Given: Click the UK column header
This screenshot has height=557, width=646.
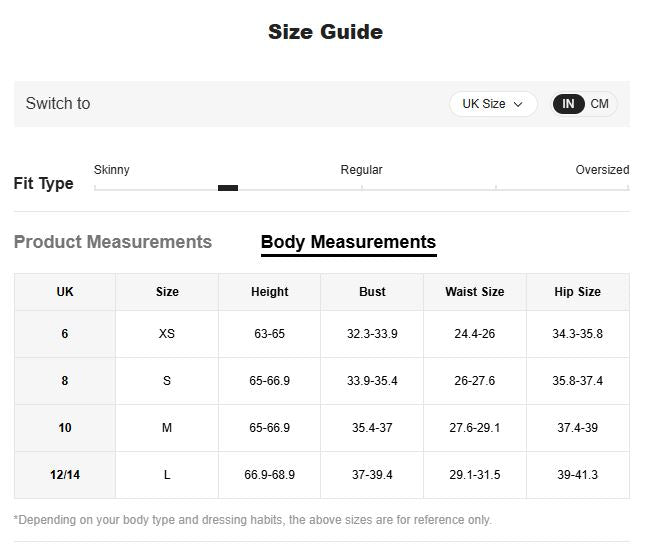Looking at the screenshot, I should tap(65, 292).
